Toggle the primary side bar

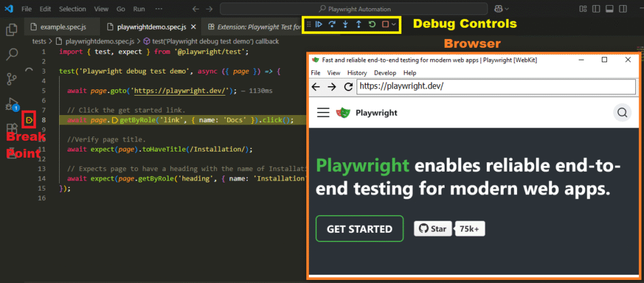pyautogui.click(x=596, y=9)
